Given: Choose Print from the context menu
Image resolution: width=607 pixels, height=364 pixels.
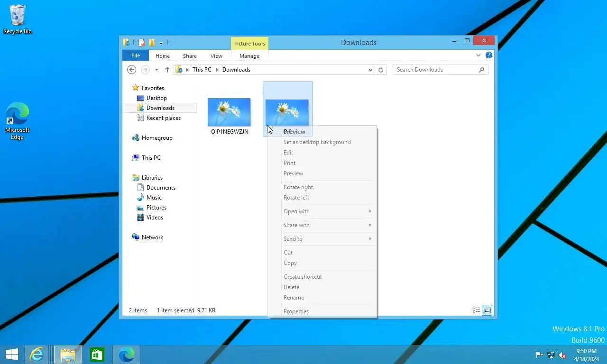Looking at the screenshot, I should click(x=289, y=163).
